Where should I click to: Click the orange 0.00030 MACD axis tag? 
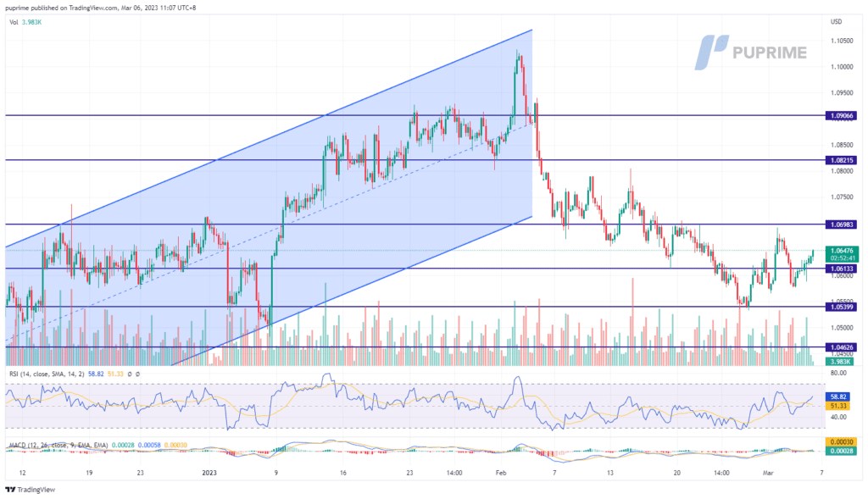(842, 441)
